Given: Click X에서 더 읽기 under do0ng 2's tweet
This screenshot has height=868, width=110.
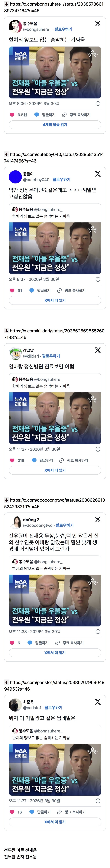Looking at the screenshot, I should click(x=55, y=653).
